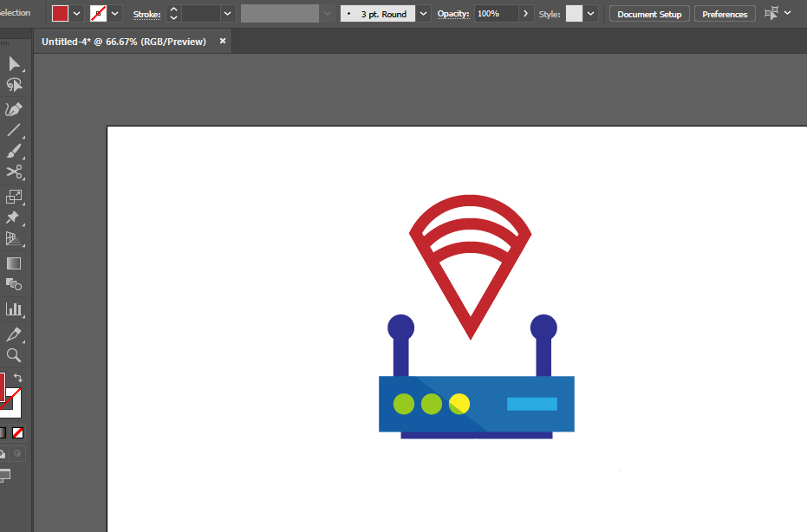
Task: Swap fill and stroke colors
Action: (x=18, y=378)
